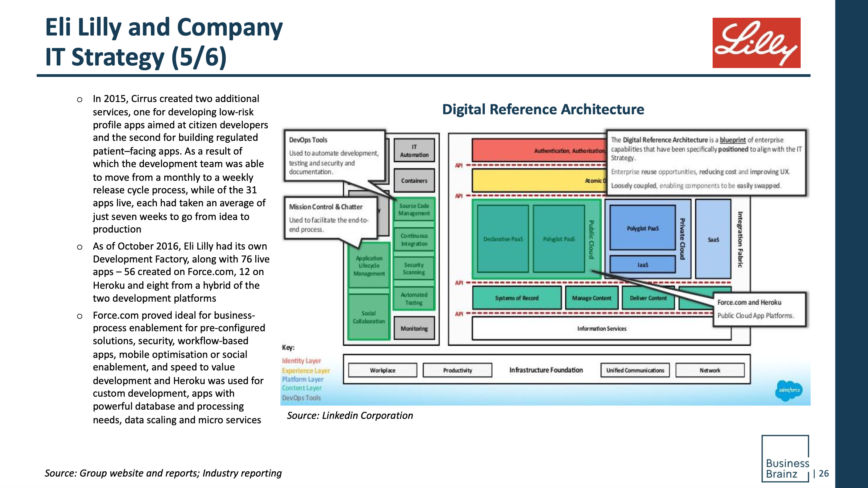Click the Systems of Record box
This screenshot has width=868, height=488.
(x=517, y=298)
